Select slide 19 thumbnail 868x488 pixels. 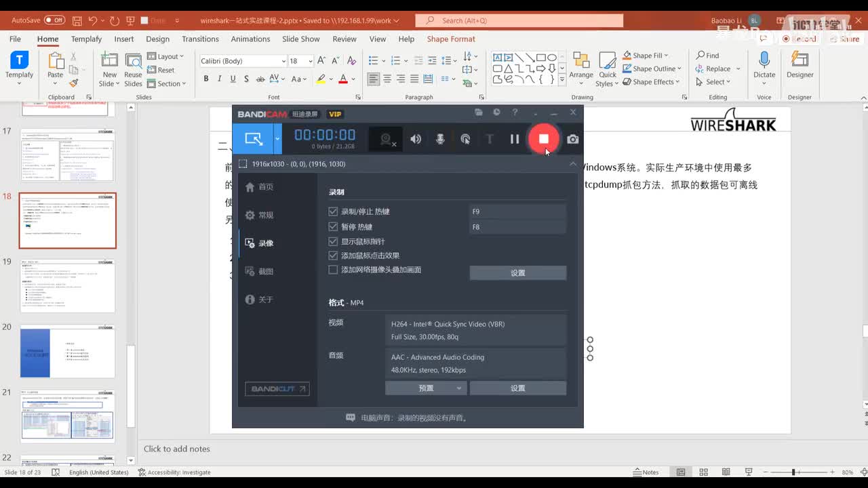(68, 285)
